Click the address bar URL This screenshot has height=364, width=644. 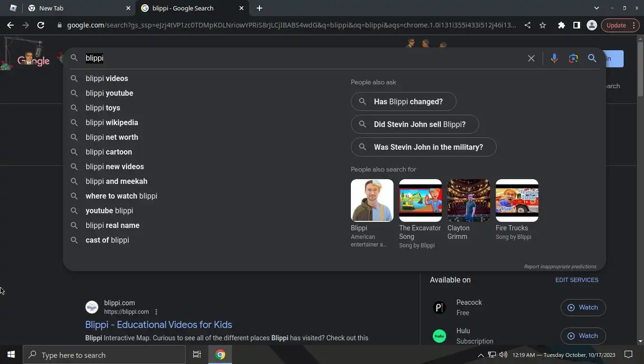(x=291, y=25)
